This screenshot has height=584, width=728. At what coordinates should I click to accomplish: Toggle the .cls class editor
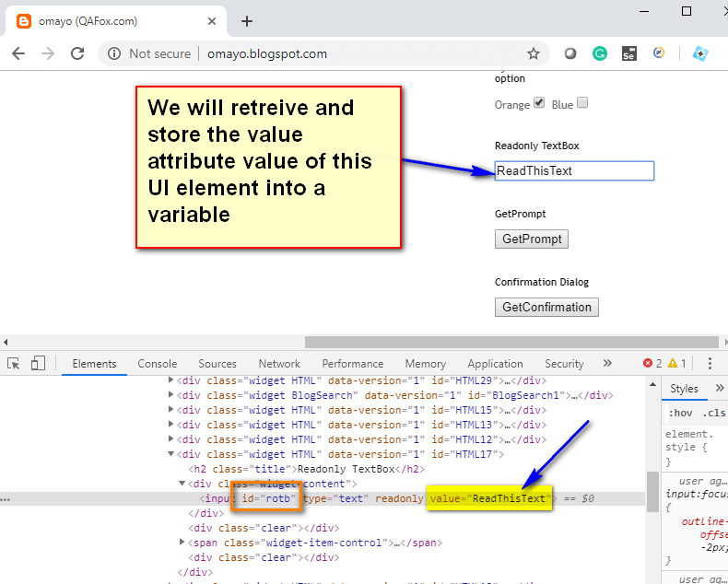click(x=714, y=413)
